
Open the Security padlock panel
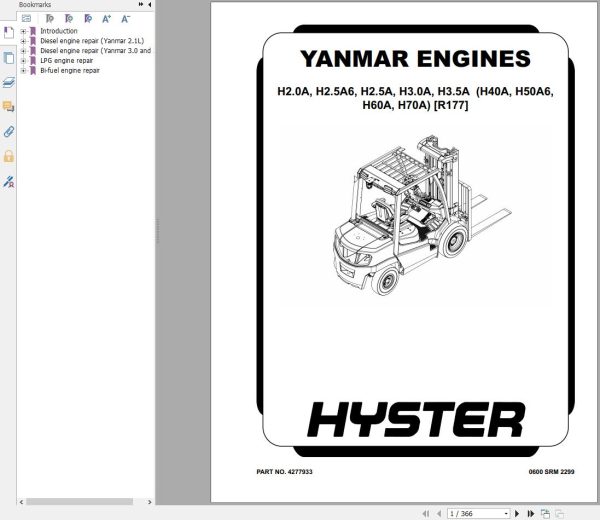point(8,156)
